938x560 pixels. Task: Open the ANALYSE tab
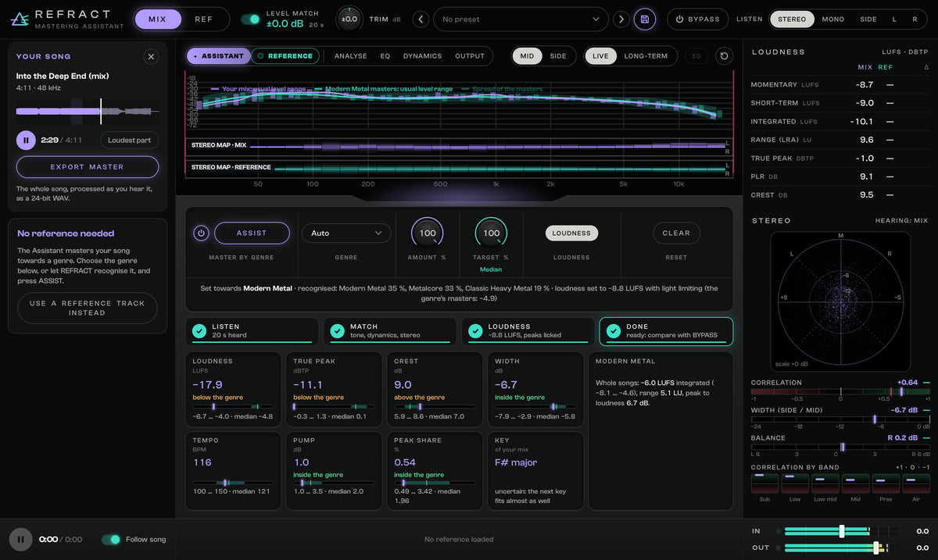click(x=351, y=56)
